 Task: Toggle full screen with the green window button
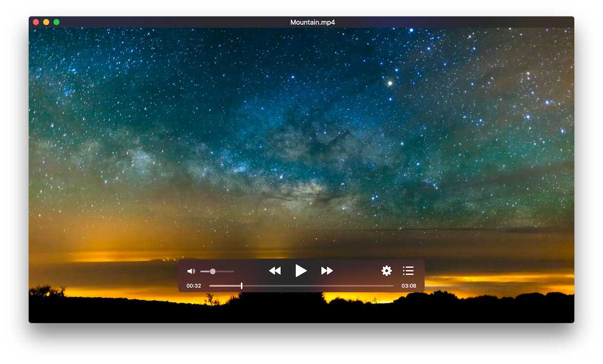coord(56,22)
